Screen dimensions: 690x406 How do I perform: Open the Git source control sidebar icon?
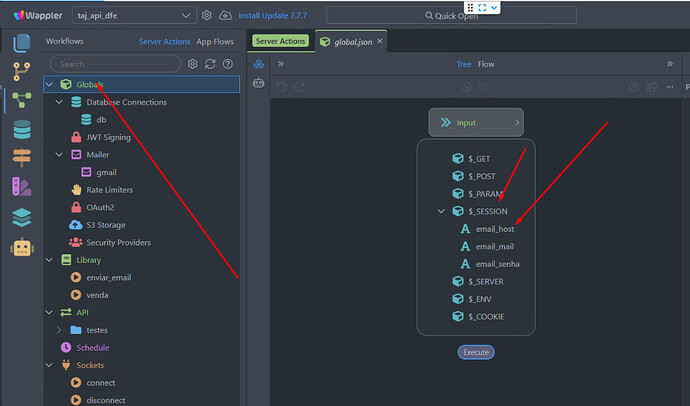tap(21, 70)
